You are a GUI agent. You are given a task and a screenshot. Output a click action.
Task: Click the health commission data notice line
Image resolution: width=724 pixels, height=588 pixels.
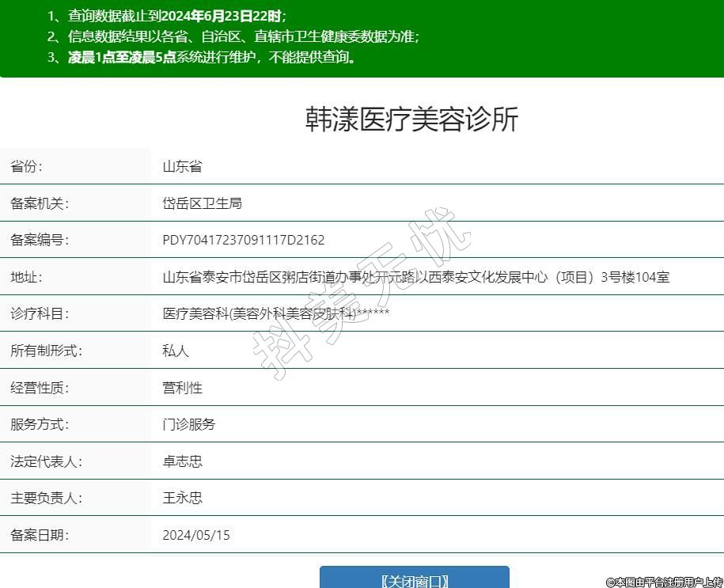233,36
